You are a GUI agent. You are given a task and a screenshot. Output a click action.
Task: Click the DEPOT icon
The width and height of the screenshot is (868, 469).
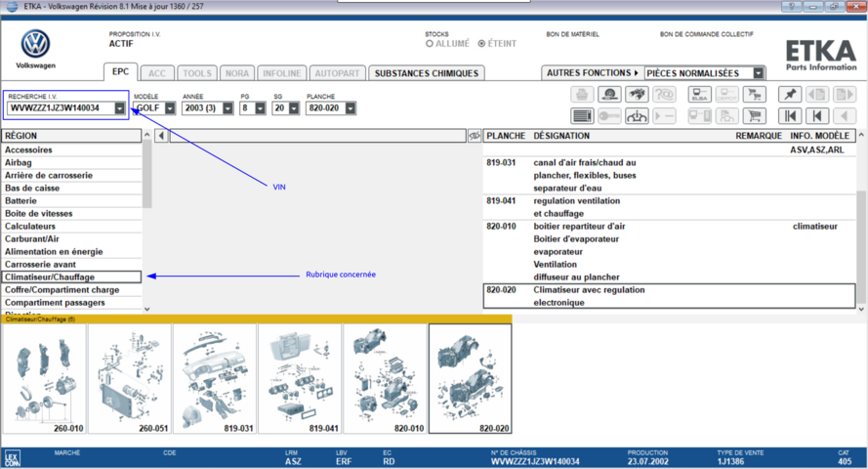click(726, 95)
